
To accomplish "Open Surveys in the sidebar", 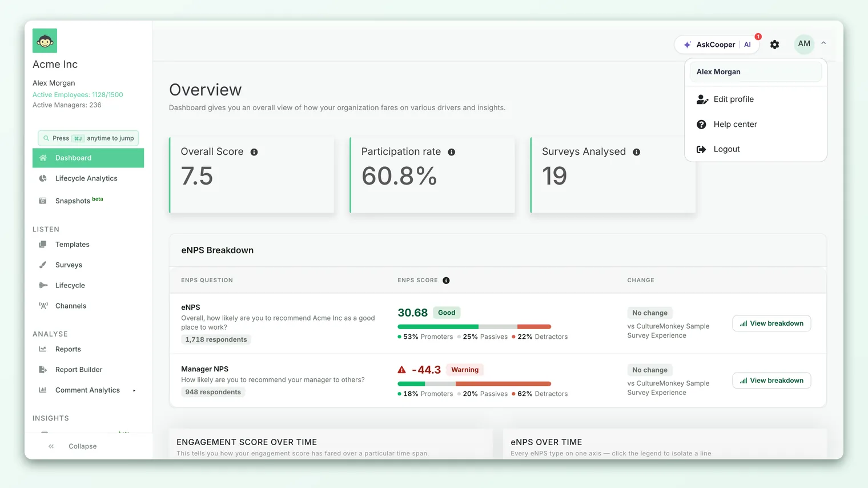I will pos(88,265).
